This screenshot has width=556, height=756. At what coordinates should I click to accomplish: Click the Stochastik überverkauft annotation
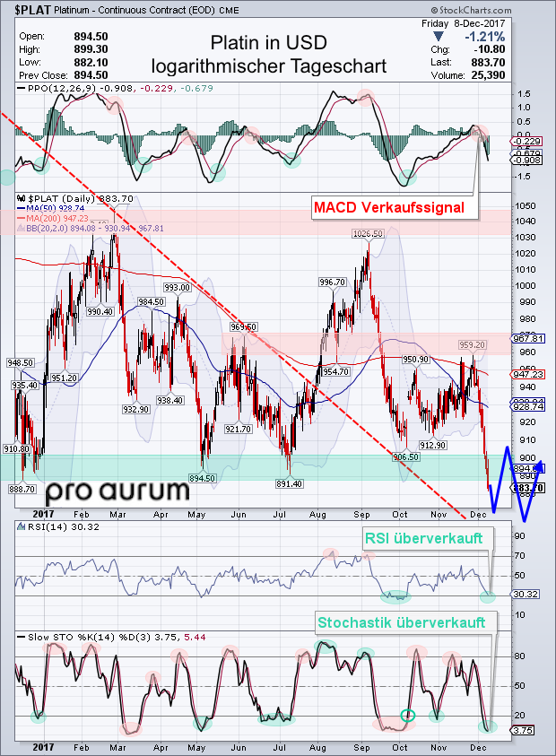click(x=403, y=621)
